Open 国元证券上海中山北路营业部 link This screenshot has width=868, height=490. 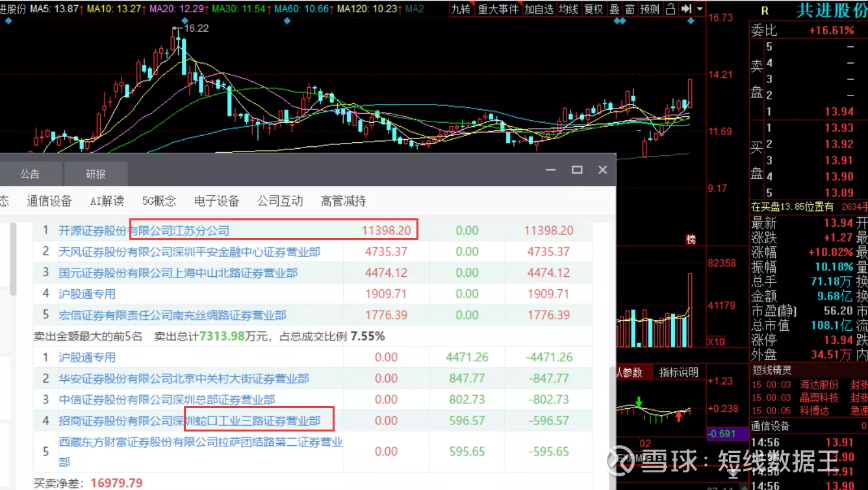(178, 273)
